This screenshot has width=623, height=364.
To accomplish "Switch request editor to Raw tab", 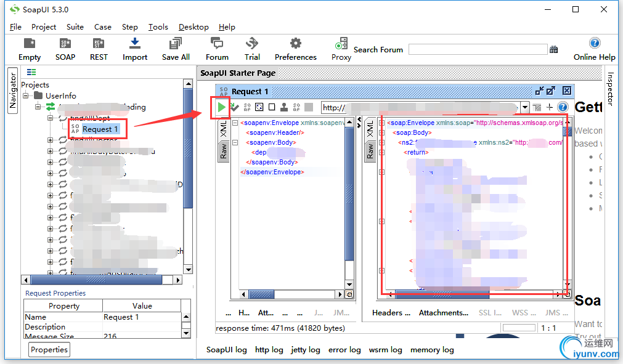I will pos(224,152).
